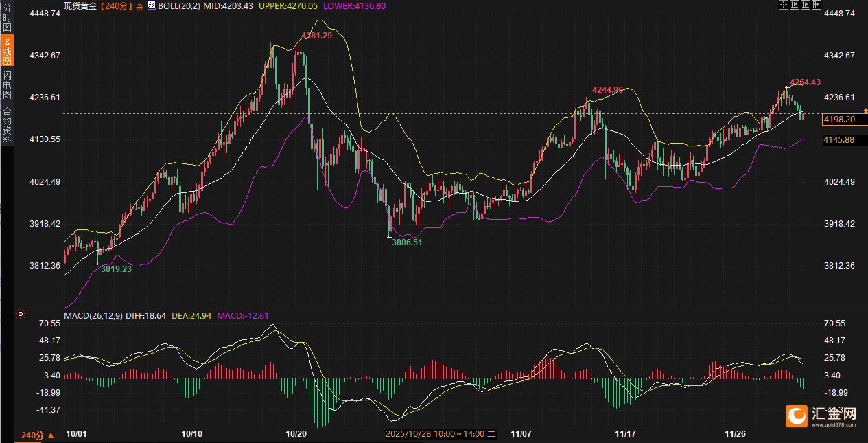Click the red sun-shaped icon beside MACD
Image resolution: width=868 pixels, height=443 pixels.
point(21,315)
